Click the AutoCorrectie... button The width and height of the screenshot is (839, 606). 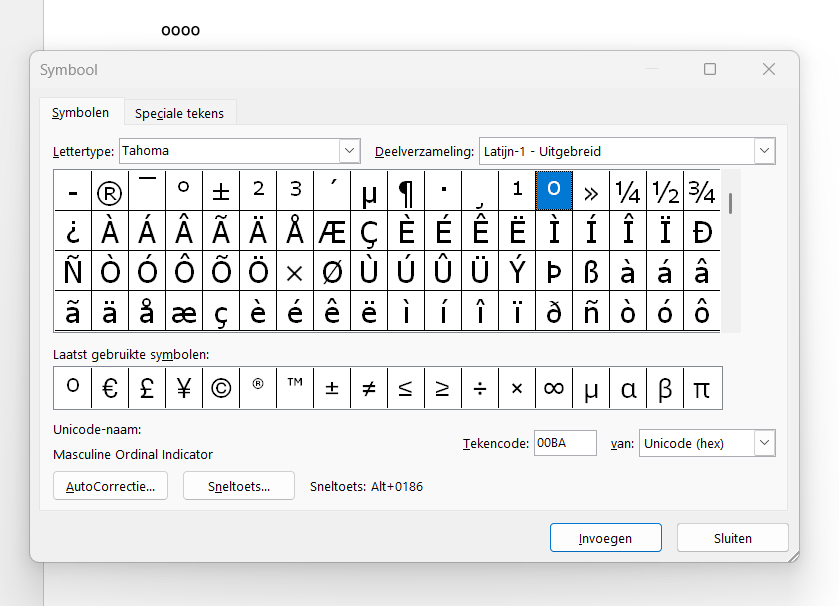tap(110, 486)
